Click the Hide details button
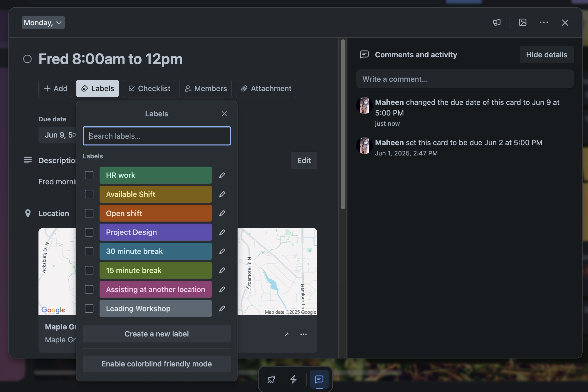 click(547, 55)
